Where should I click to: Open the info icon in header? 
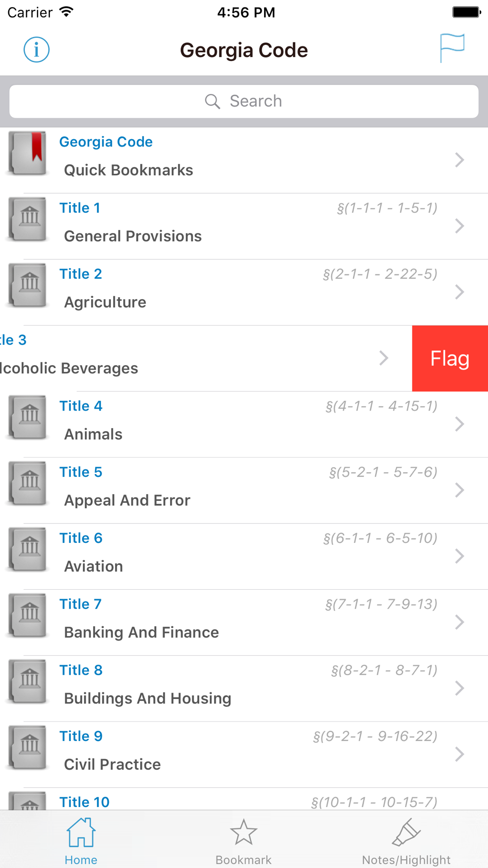point(37,50)
